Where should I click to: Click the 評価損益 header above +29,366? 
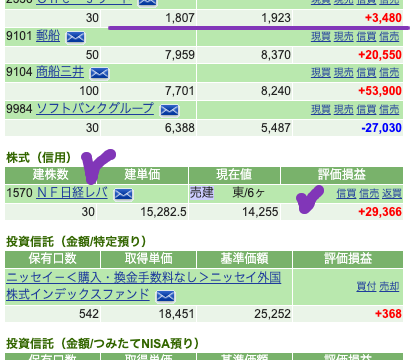(x=342, y=175)
